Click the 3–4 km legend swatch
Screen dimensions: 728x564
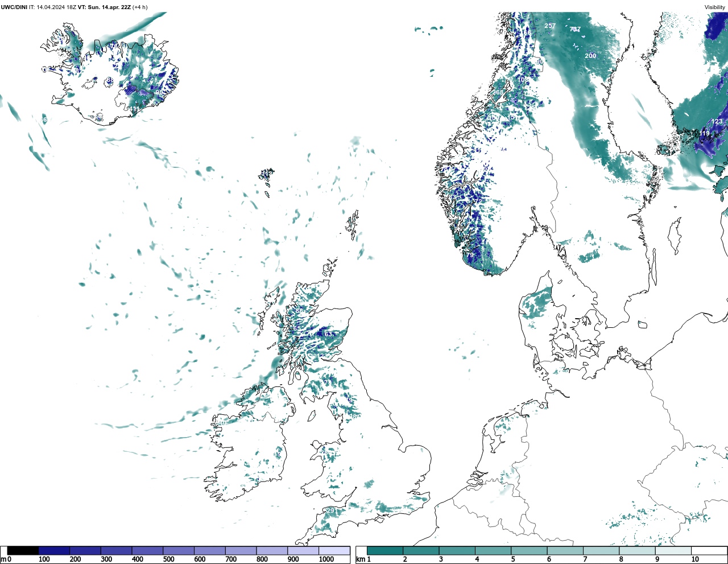(457, 550)
